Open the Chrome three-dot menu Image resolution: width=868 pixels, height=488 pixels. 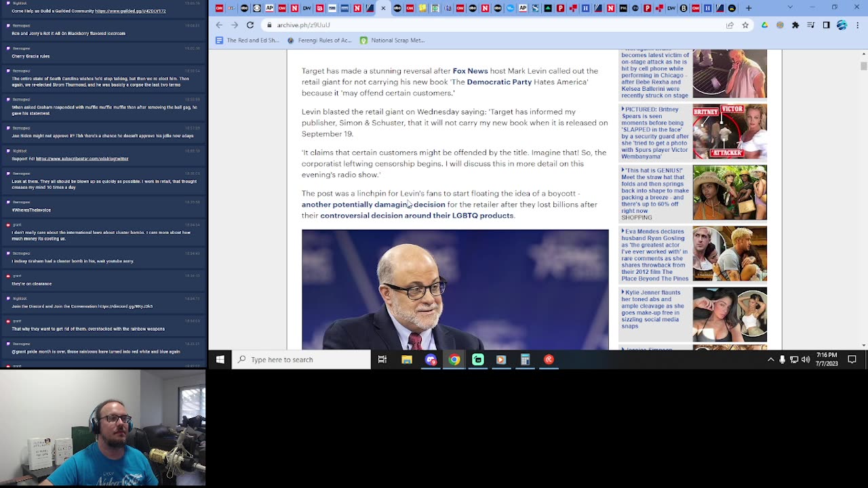click(857, 25)
